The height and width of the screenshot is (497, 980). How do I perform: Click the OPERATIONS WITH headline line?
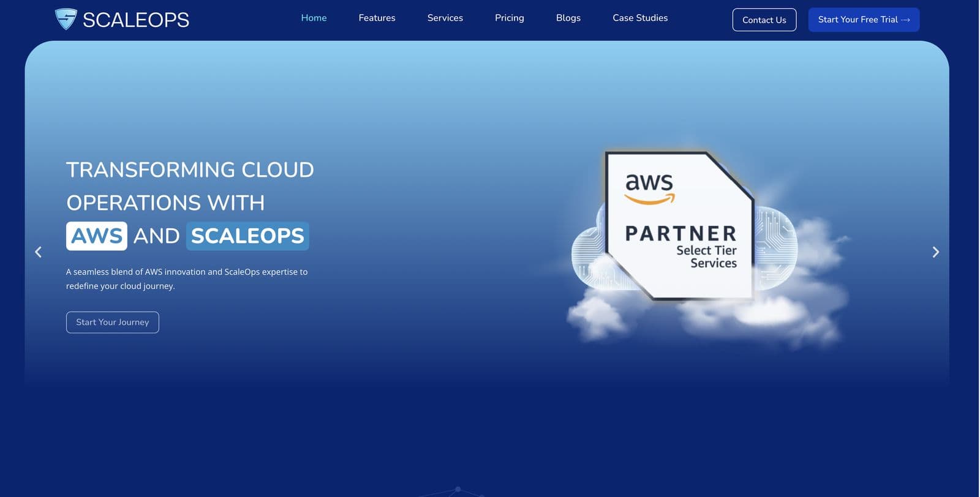165,203
